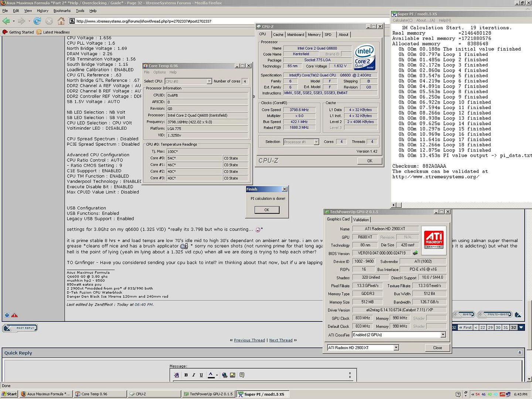Click the Firefox Stop loading icon

pyautogui.click(x=49, y=21)
